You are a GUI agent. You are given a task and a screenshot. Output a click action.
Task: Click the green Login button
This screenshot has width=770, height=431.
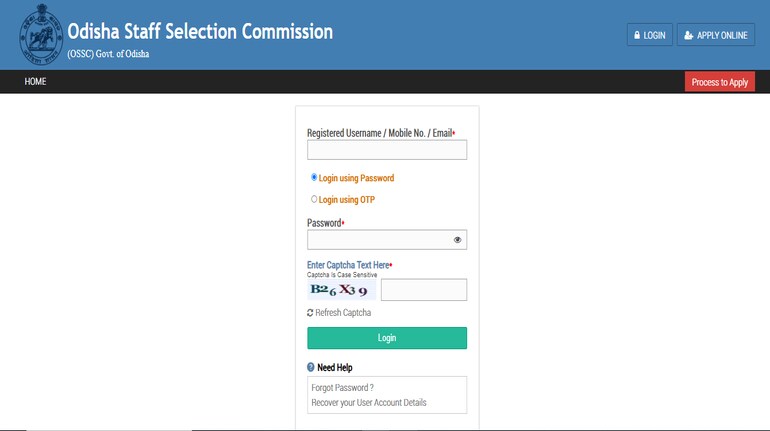click(387, 338)
